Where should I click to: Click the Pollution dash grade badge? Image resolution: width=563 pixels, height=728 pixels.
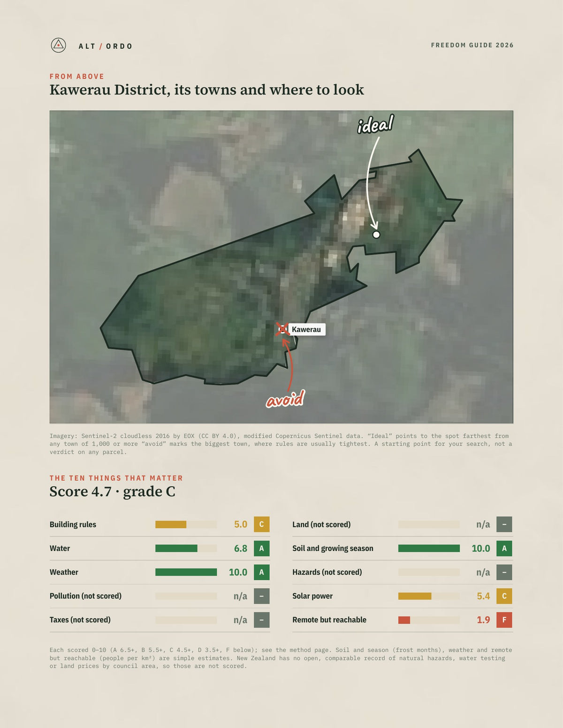[262, 596]
